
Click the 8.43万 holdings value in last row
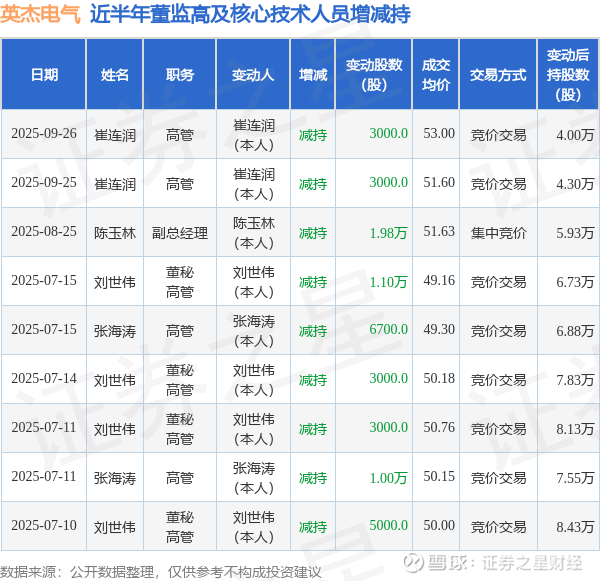[575, 527]
